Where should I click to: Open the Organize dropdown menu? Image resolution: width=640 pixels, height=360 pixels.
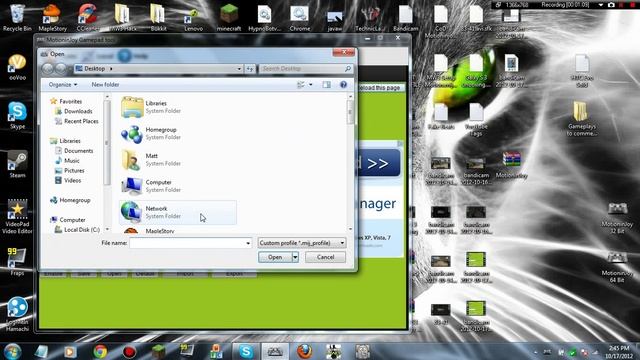tap(63, 84)
